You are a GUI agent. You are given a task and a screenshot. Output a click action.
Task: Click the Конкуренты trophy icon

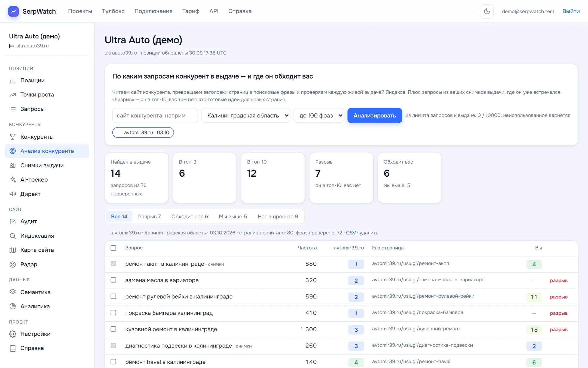(x=13, y=137)
